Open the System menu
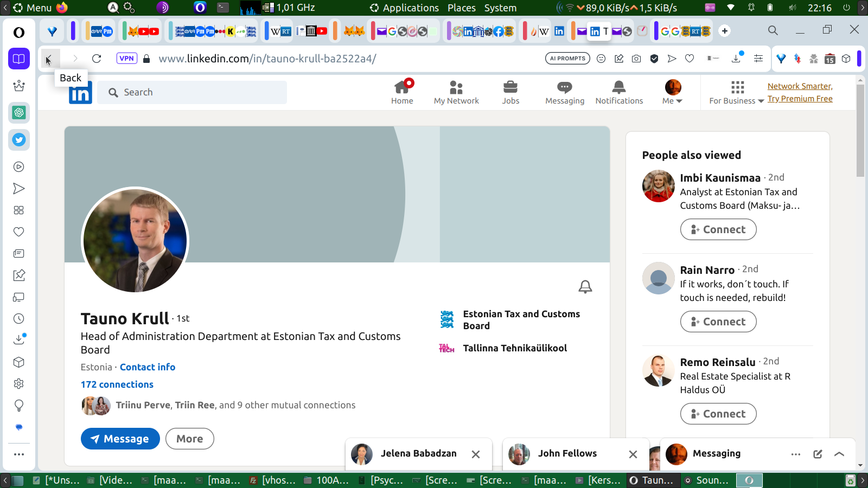868x488 pixels. [x=500, y=8]
